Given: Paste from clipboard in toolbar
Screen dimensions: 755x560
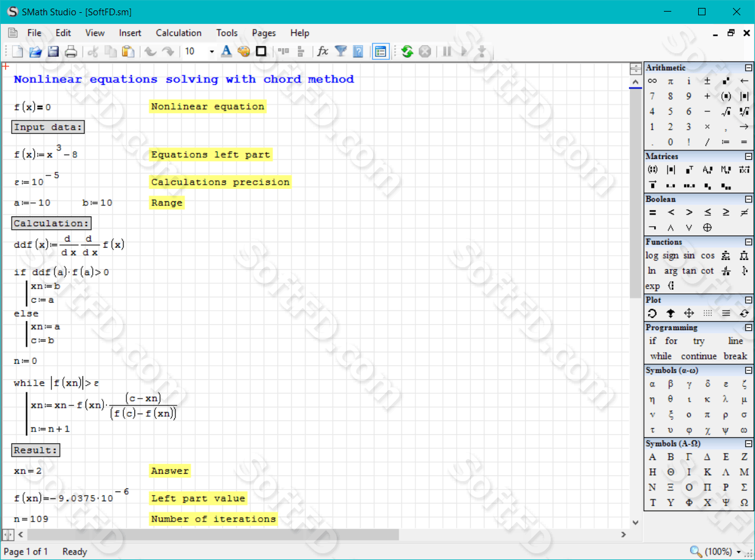Looking at the screenshot, I should (128, 51).
